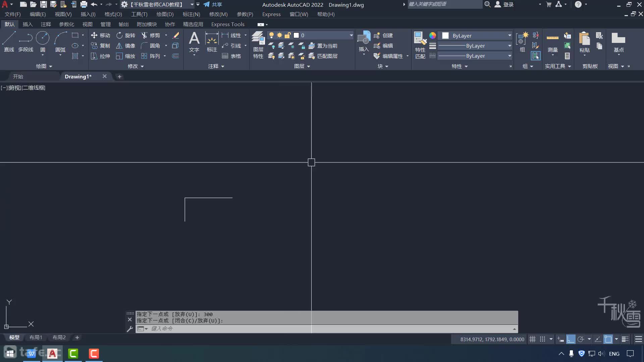The height and width of the screenshot is (362, 644).
Task: Expand the 图层 (Layers) panel
Action: click(302, 66)
